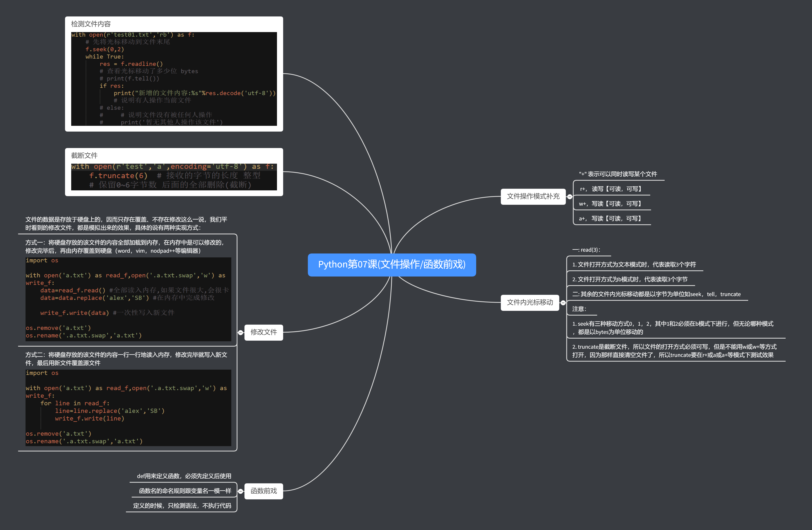Collapse the 文件操作模式补充 branch toggle
The width and height of the screenshot is (812, 530).
[x=569, y=197]
